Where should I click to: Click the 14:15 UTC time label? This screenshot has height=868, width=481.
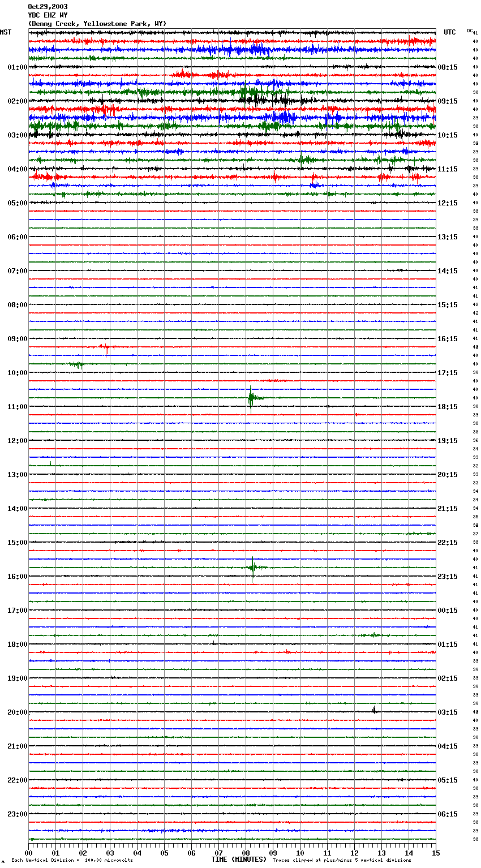click(448, 271)
